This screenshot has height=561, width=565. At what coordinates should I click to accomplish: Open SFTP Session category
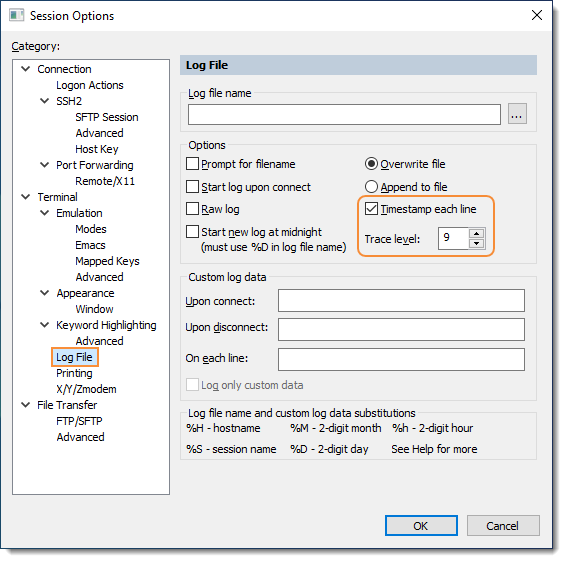click(x=107, y=117)
